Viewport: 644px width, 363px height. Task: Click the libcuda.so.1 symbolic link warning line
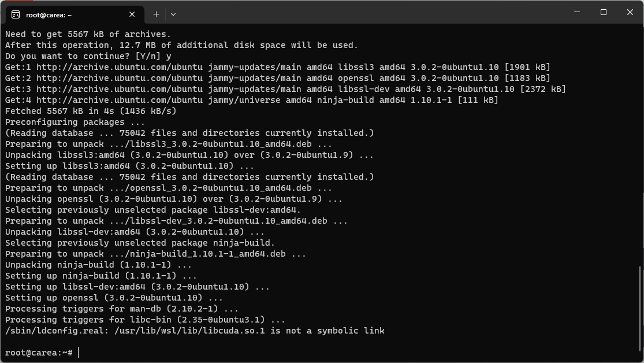click(x=193, y=330)
